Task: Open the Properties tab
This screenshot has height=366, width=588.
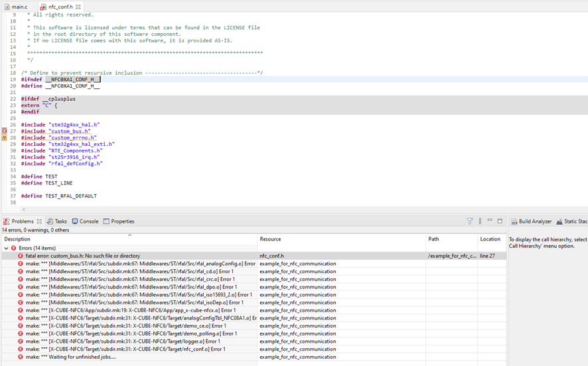Action: 119,221
